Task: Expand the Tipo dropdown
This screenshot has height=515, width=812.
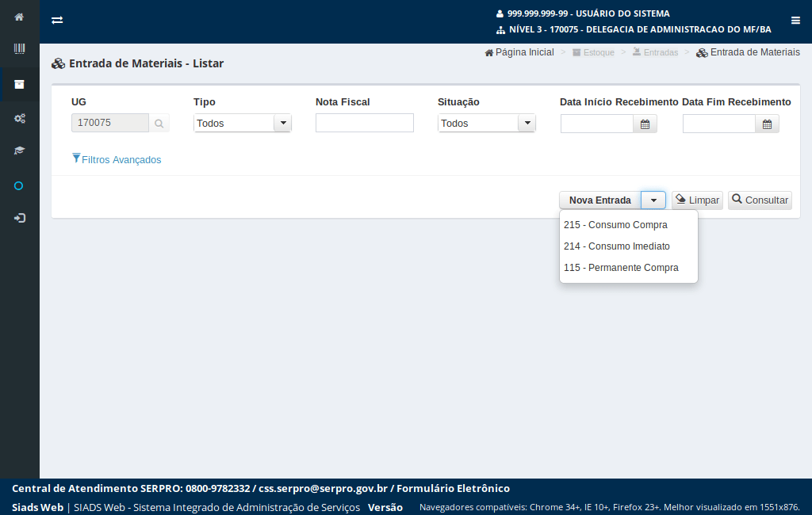Action: tap(282, 123)
